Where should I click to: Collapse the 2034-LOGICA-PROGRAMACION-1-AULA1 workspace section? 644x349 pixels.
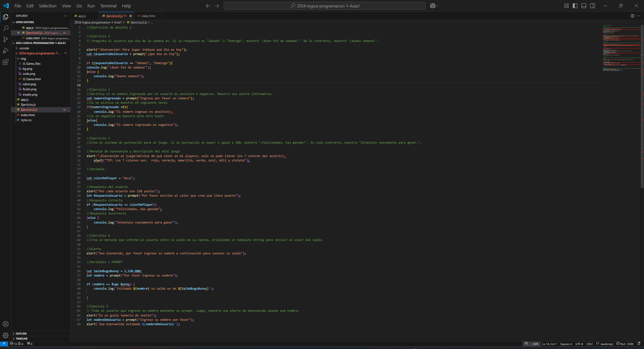point(41,43)
